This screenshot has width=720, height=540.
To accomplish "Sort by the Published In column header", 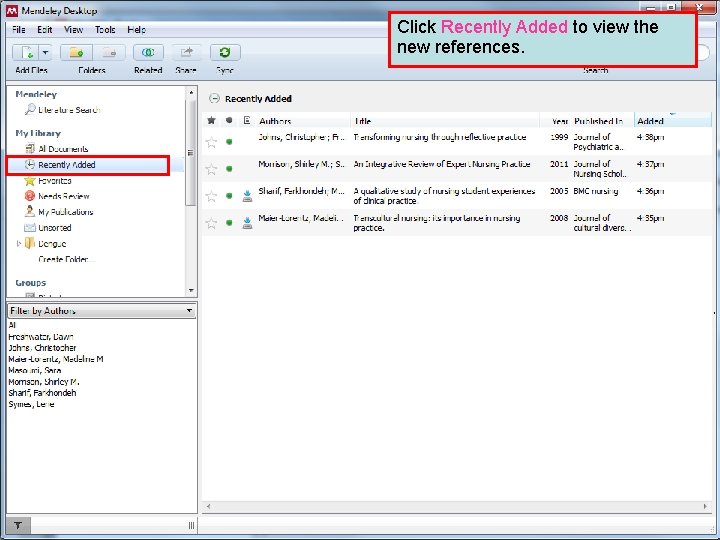I will (x=598, y=121).
